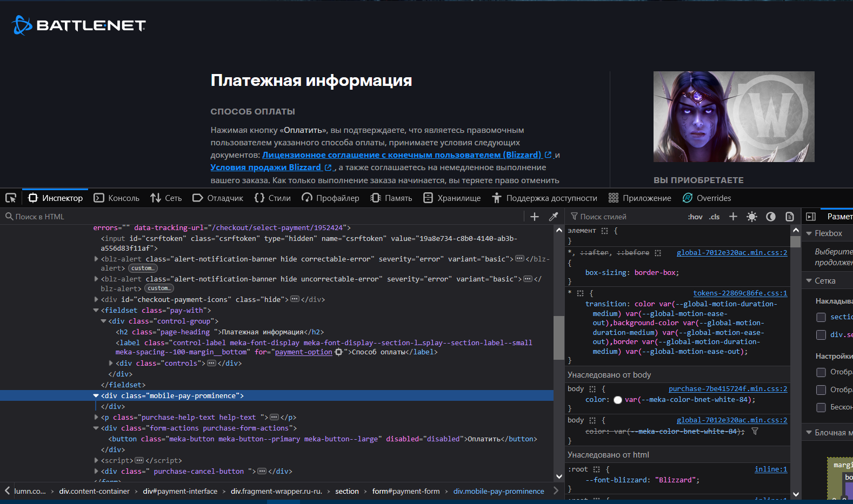
Task: Click the ellipsis badge in the script row
Action: [x=139, y=460]
